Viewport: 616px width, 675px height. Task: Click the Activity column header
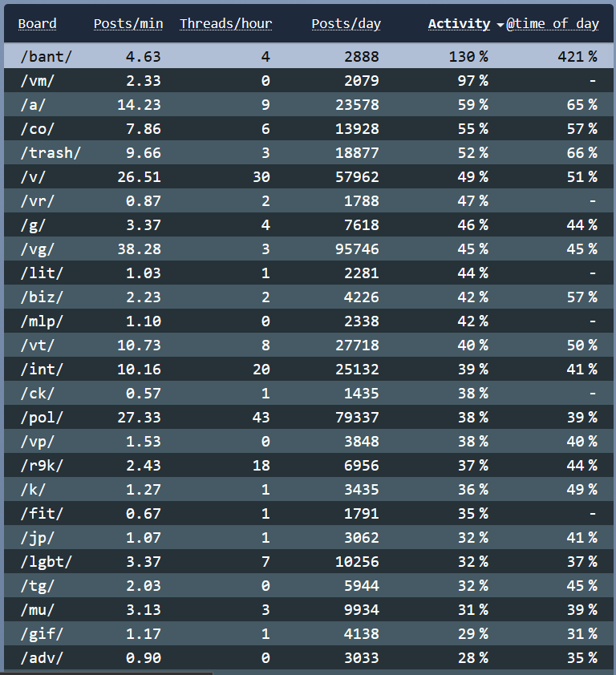460,24
